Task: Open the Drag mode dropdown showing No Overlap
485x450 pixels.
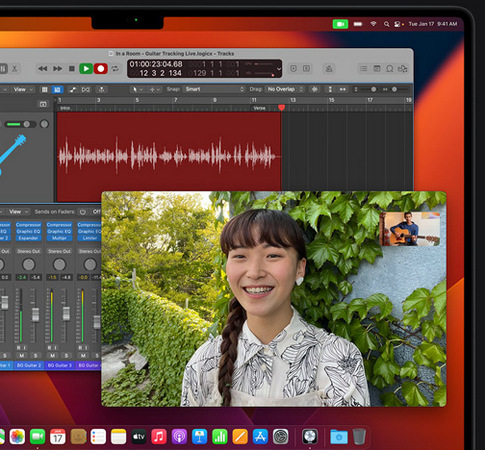Action: point(285,89)
